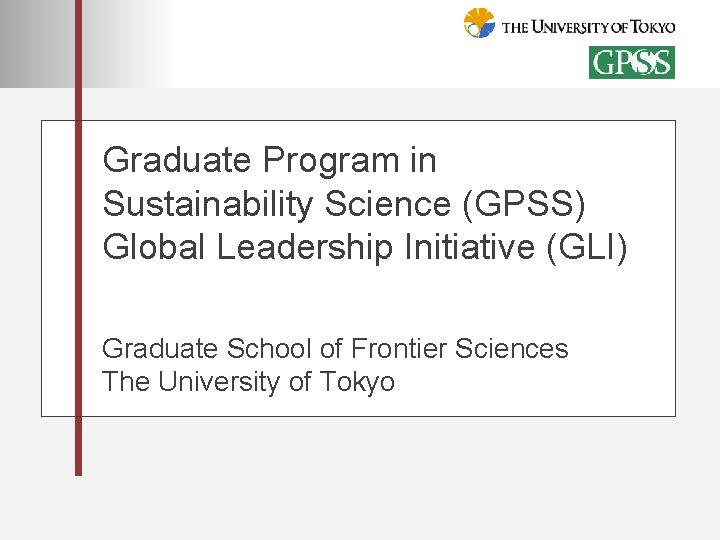Click the University of Tokyo header wordmark
The width and height of the screenshot is (720, 540).
(x=588, y=27)
